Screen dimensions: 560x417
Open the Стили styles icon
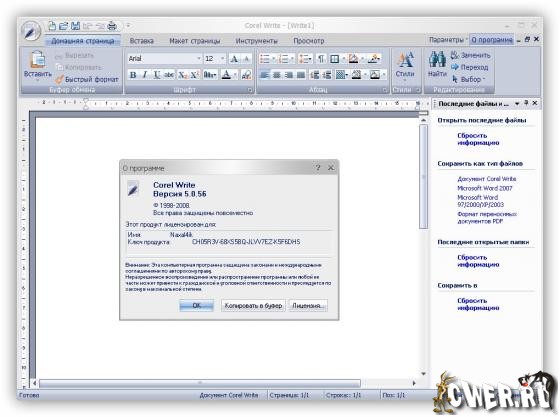coord(405,59)
